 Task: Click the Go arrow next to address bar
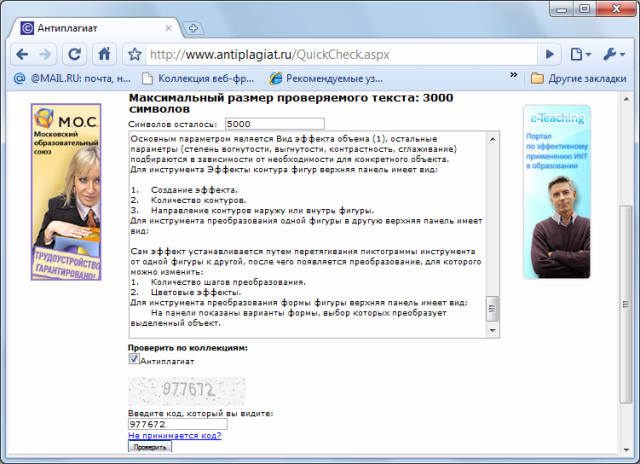coord(550,54)
